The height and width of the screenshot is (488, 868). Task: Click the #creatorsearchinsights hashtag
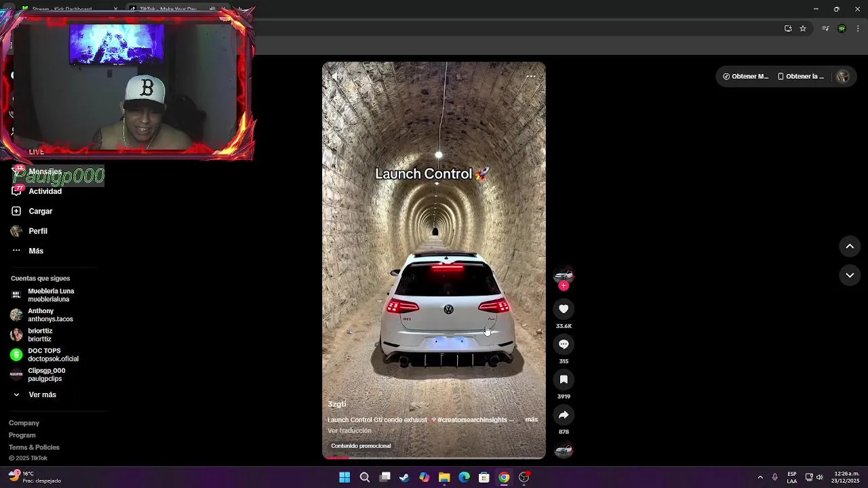point(472,420)
